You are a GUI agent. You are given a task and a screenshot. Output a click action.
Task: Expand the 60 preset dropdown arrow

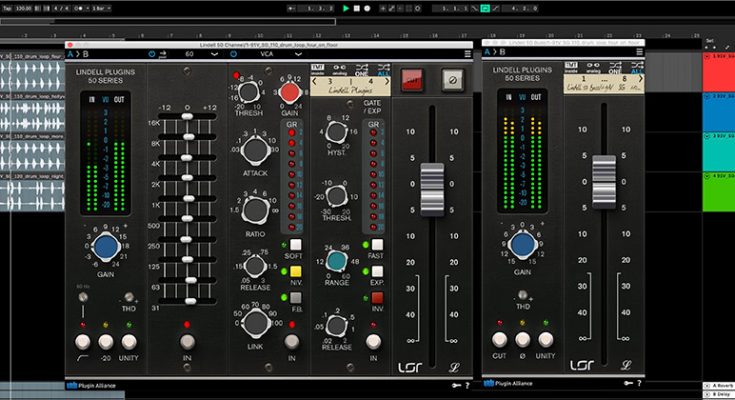[216, 54]
